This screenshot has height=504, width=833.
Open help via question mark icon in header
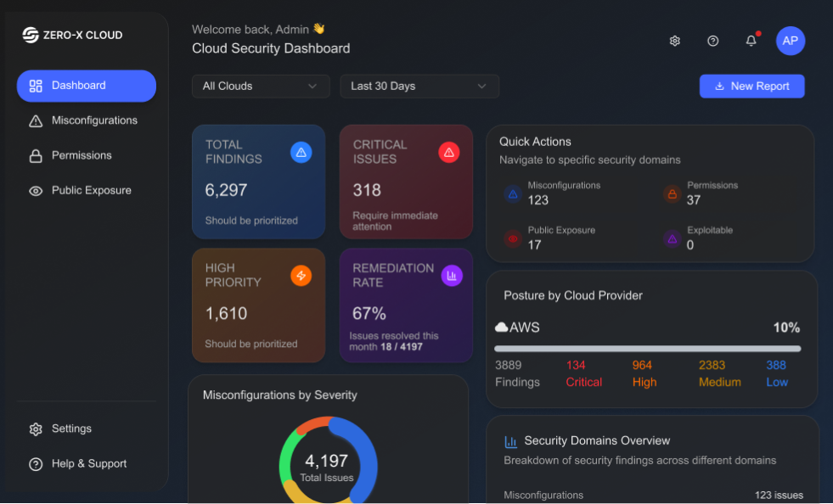pyautogui.click(x=713, y=41)
